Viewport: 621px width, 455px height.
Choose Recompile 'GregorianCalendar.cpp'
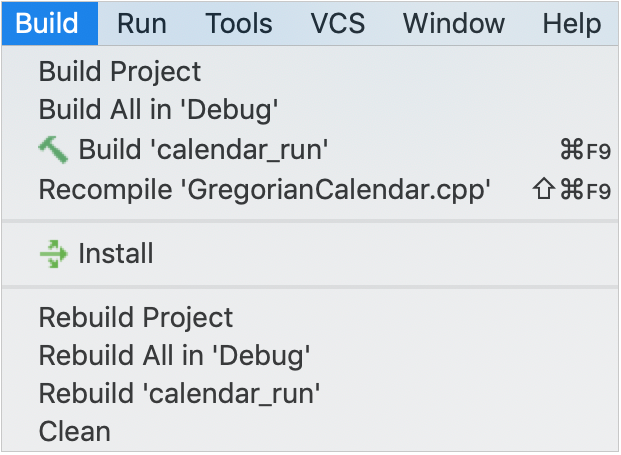[x=265, y=189]
